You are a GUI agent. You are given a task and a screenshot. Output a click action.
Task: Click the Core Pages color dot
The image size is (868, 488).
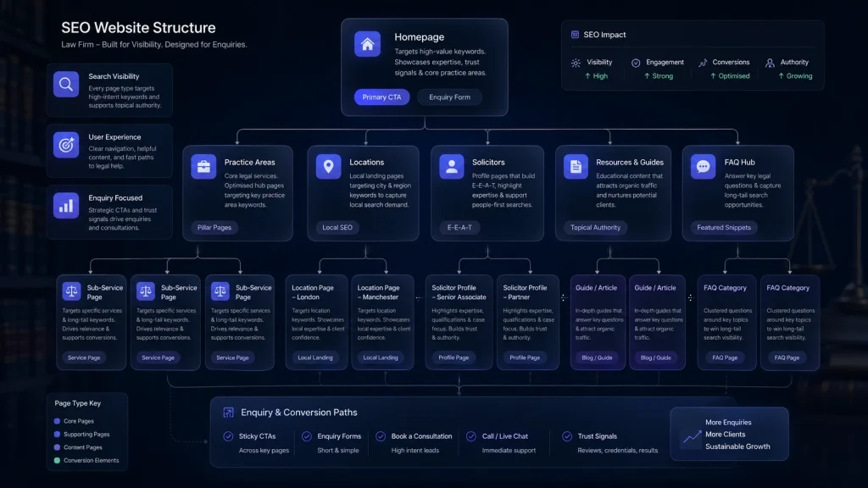point(57,421)
